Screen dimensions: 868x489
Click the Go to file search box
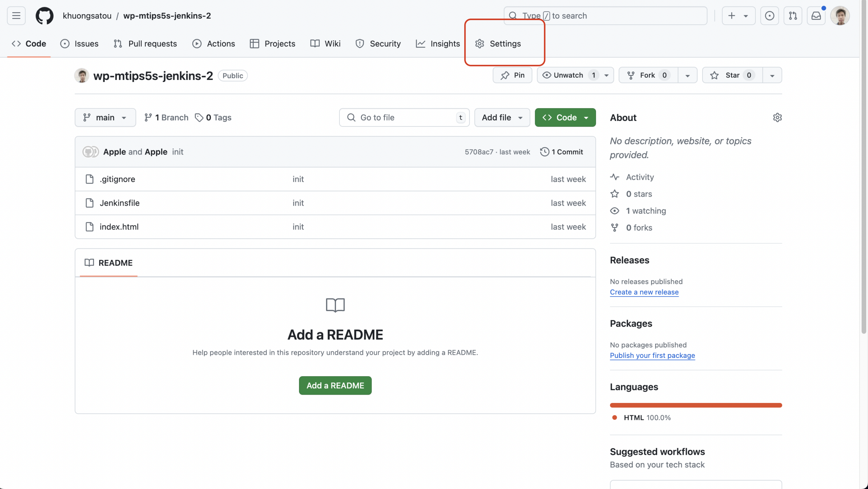(x=404, y=118)
